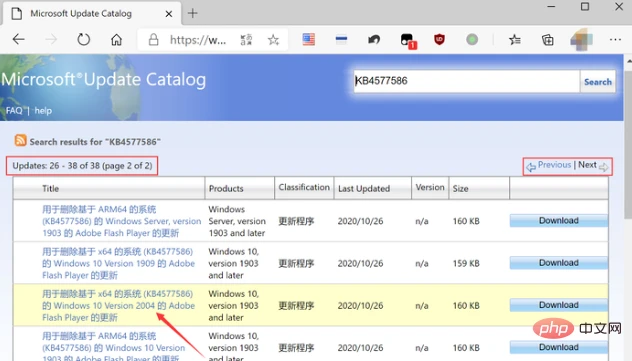Open the FAQ link
632x361 pixels.
[x=14, y=110]
